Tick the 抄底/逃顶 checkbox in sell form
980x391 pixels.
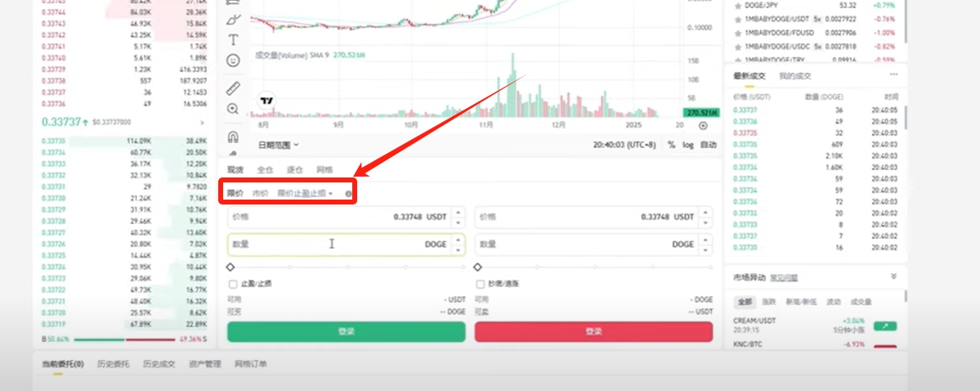coord(480,284)
